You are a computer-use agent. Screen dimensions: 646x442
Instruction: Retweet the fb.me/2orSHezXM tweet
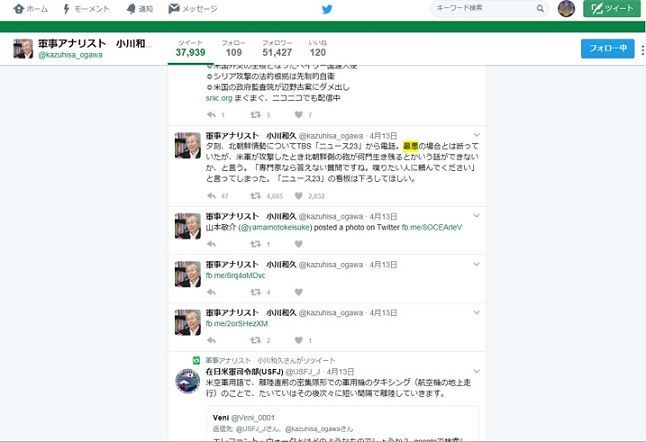click(x=255, y=341)
